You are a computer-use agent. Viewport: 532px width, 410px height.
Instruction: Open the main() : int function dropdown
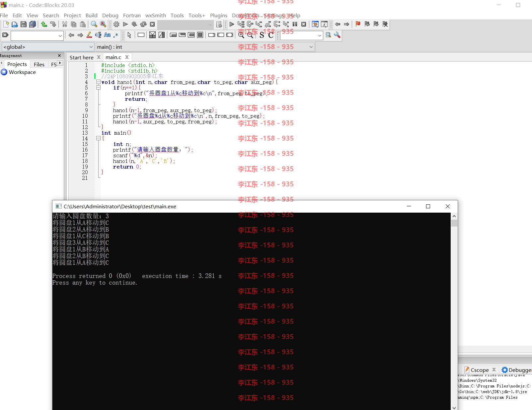click(205, 47)
